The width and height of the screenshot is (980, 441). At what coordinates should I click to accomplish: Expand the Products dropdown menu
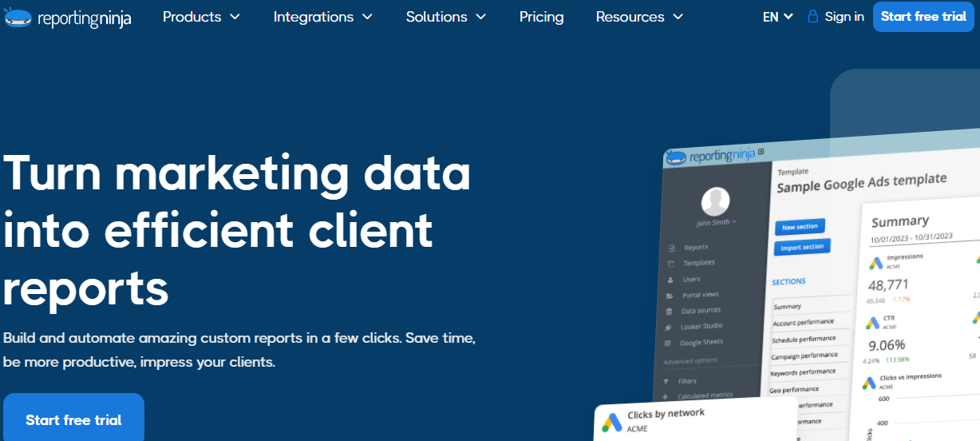point(201,17)
